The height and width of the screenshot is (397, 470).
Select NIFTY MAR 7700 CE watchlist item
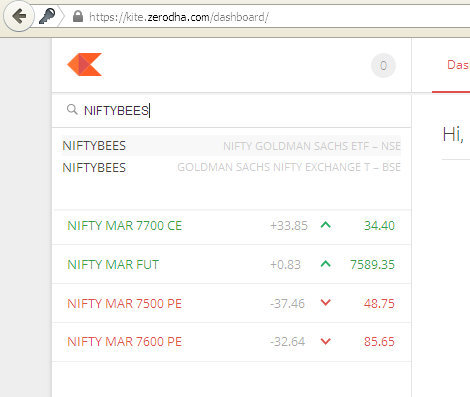pos(232,226)
